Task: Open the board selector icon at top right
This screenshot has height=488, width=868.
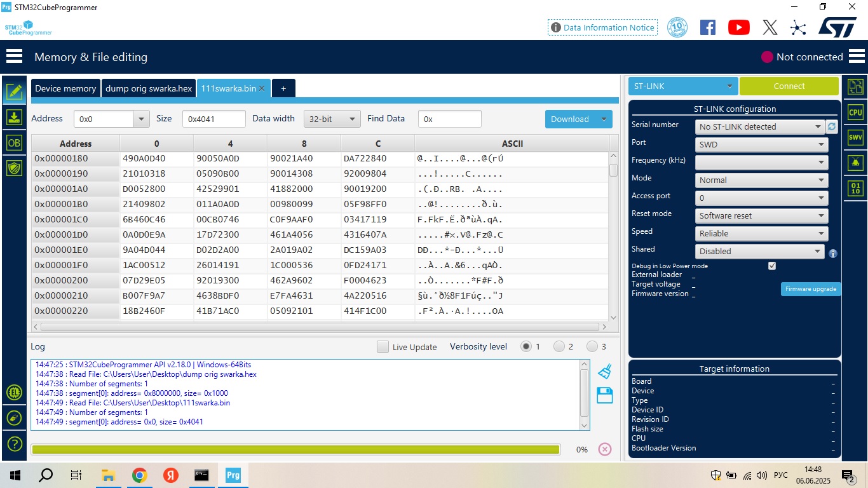Action: pos(856,87)
